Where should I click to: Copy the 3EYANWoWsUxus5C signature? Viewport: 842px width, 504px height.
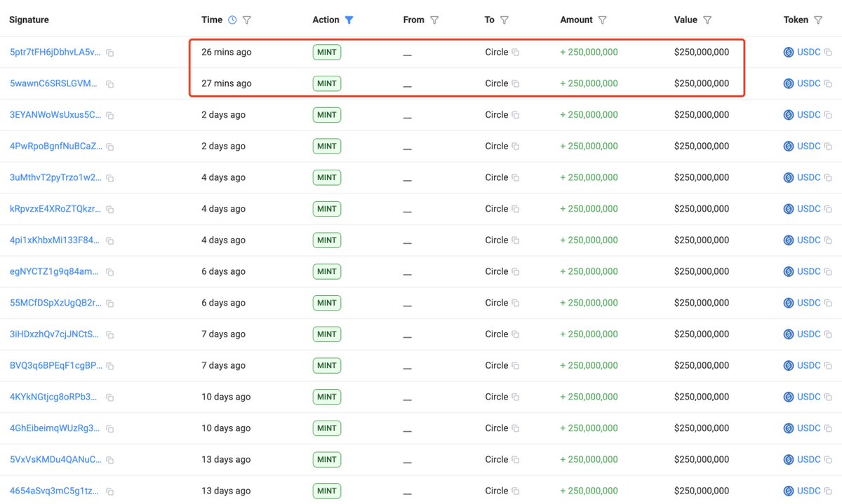(110, 116)
